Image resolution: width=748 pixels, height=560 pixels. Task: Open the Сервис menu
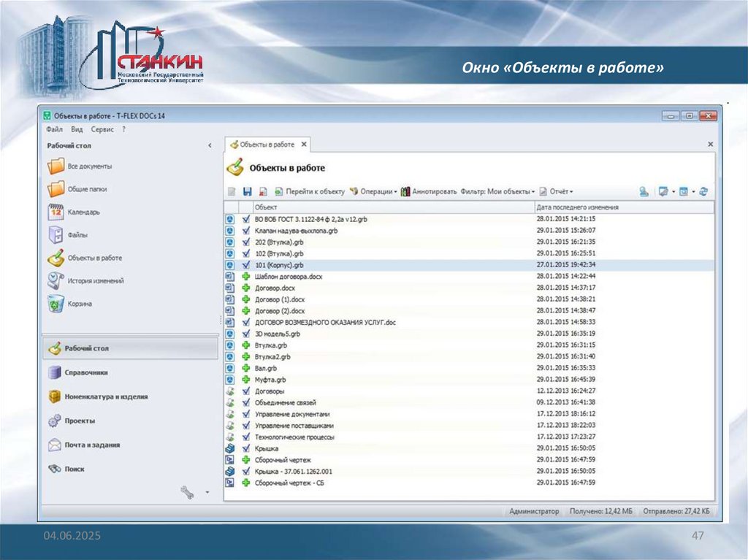click(102, 129)
